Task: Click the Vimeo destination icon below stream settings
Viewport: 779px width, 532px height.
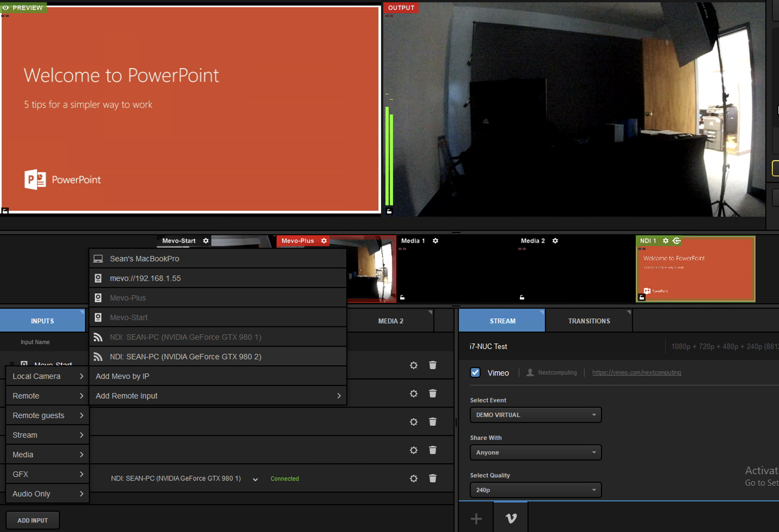Action: pyautogui.click(x=511, y=518)
